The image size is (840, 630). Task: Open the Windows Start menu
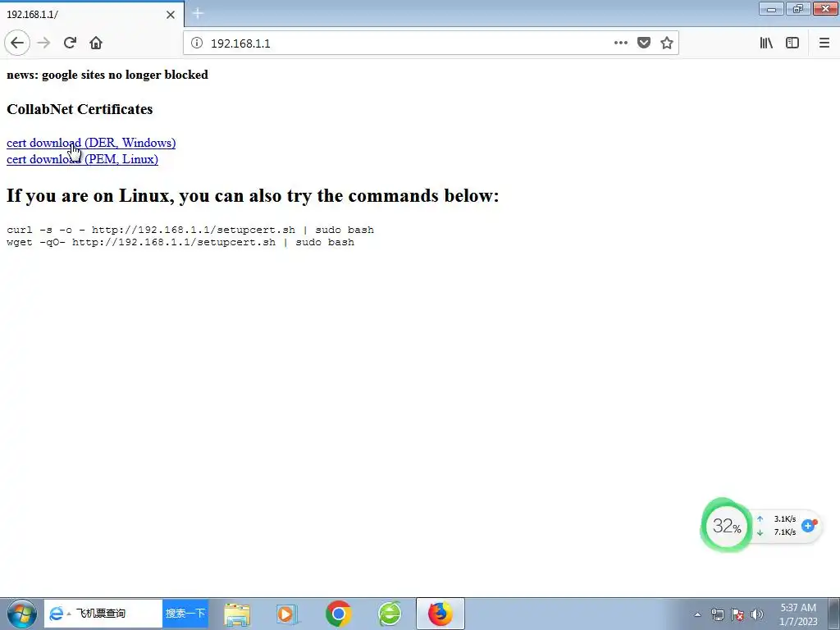coord(22,614)
